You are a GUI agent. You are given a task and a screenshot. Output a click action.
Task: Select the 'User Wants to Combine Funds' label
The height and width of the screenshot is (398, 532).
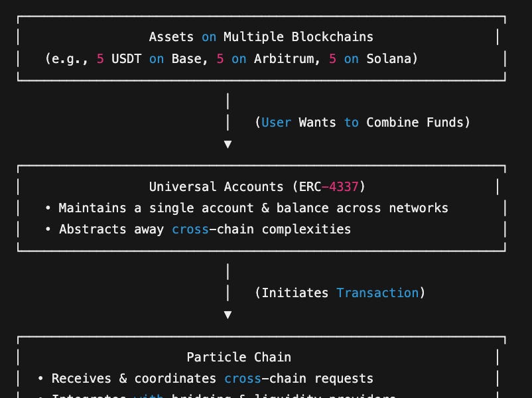coord(362,122)
